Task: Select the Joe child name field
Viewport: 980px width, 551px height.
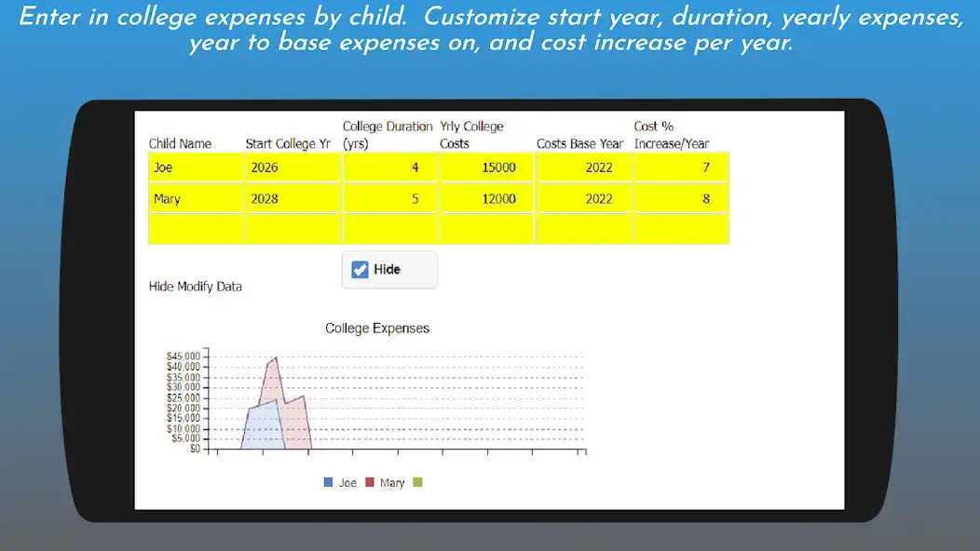Action: [196, 168]
